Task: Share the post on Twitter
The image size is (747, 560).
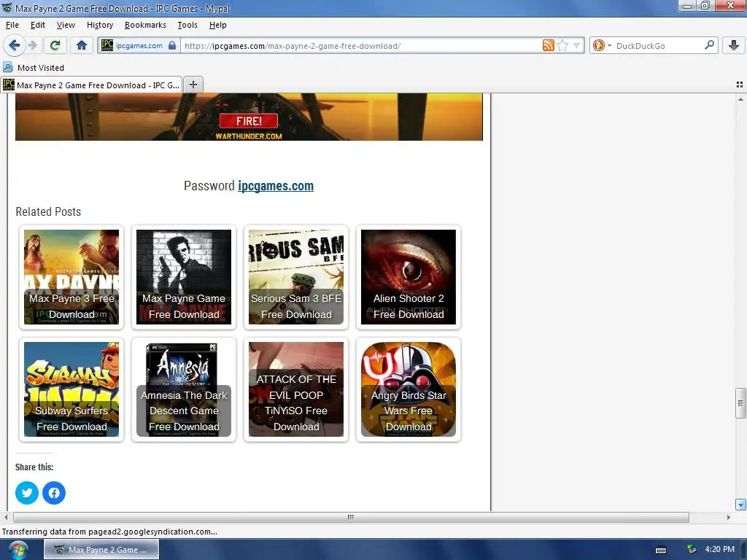Action: [27, 492]
